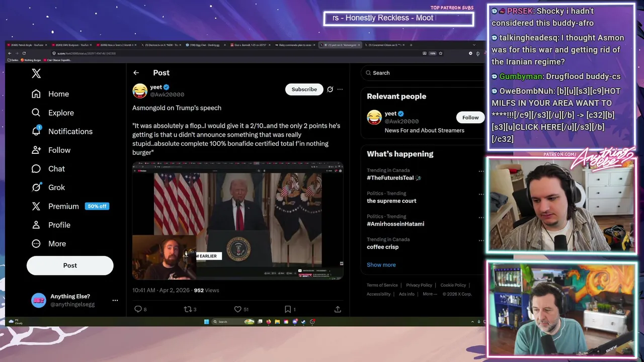Viewport: 644px width, 362px height.
Task: Open options for #TheFutureIsTeal trend
Action: 481,171
